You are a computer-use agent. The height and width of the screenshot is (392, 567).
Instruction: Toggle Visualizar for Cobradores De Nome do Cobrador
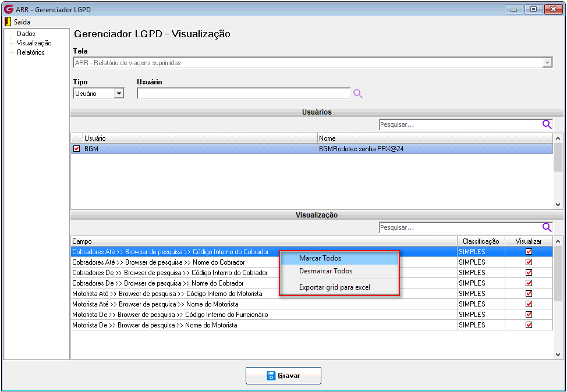point(529,283)
